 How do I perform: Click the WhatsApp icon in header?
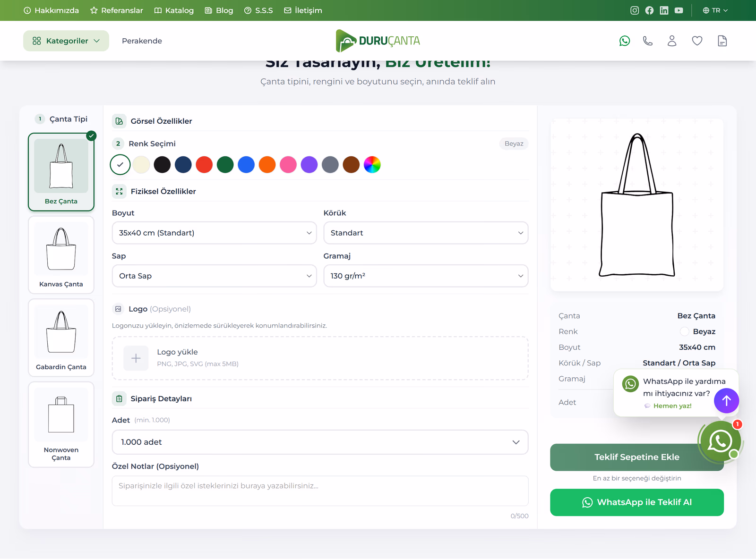click(625, 41)
